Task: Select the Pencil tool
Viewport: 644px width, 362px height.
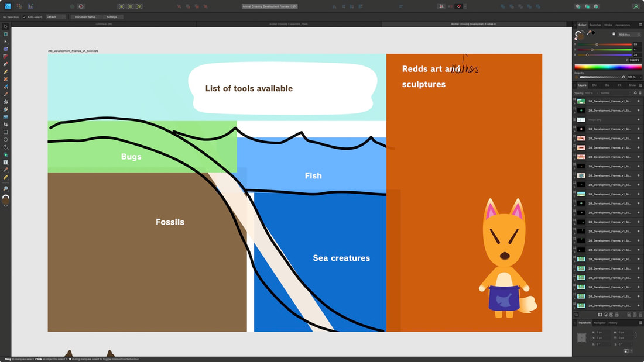Action: click(6, 71)
